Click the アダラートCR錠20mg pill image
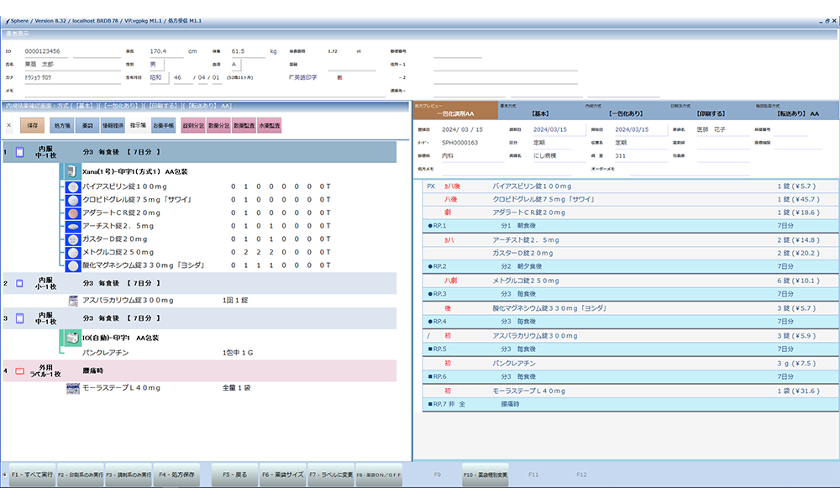 click(x=73, y=213)
